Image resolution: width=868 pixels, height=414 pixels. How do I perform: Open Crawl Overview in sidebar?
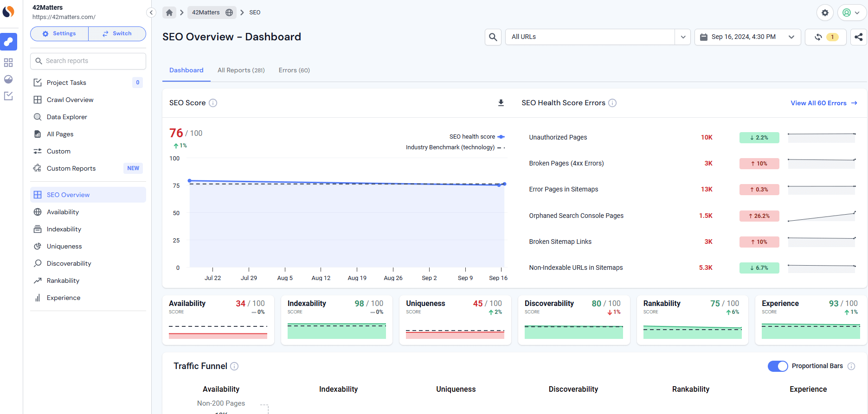[x=88, y=100]
